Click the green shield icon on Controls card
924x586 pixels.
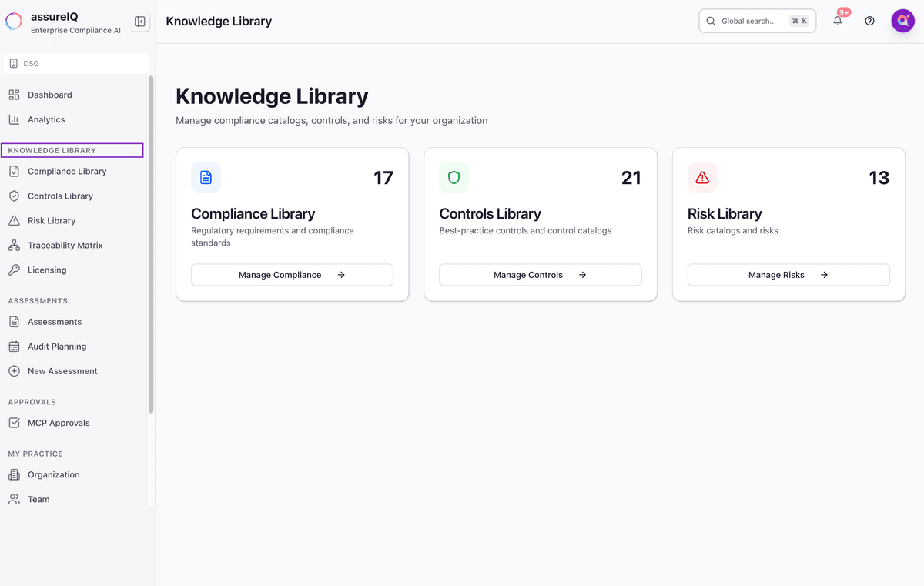click(454, 177)
